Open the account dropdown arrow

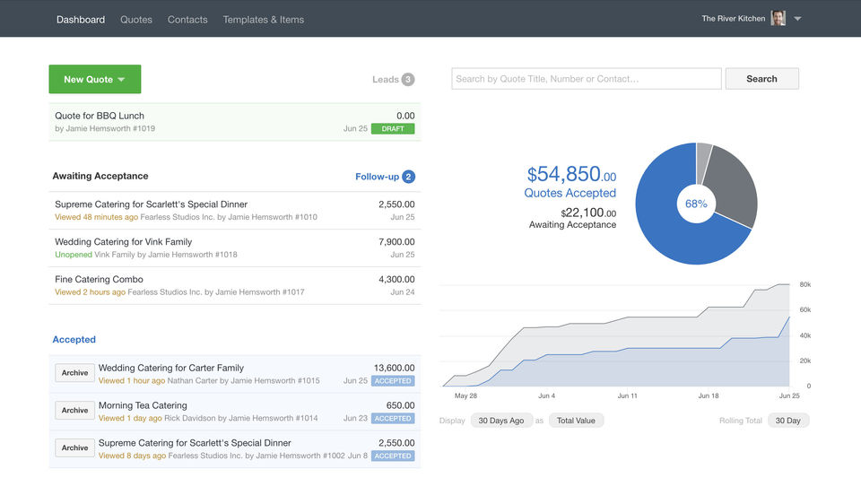[x=797, y=19]
